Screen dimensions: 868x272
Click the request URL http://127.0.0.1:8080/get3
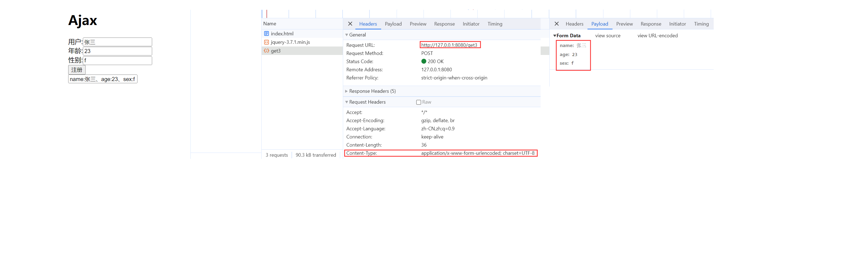(x=449, y=45)
